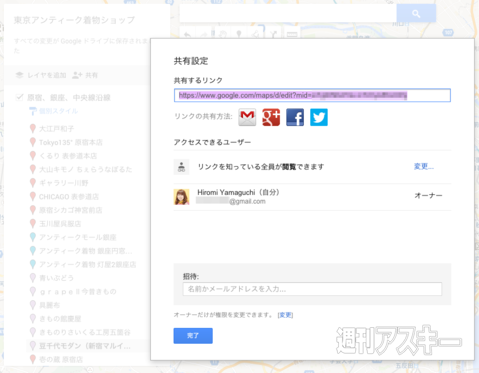
Task: Click the リンクを知っている全員が閲覧できます text
Action: pyautogui.click(x=261, y=167)
